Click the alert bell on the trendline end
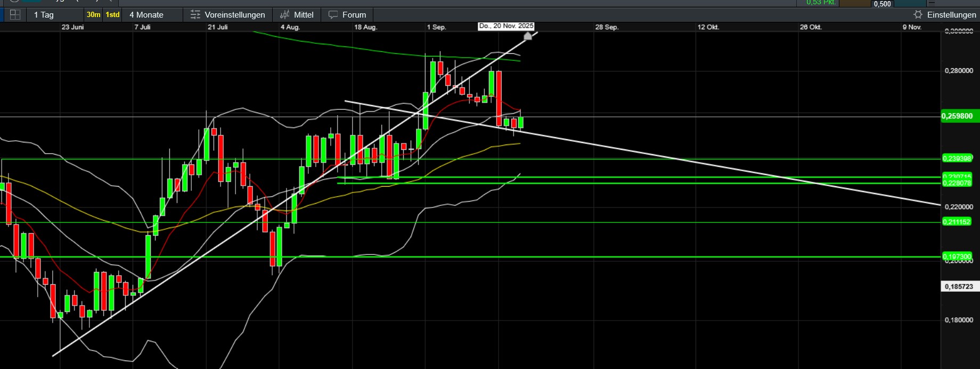 (x=528, y=36)
